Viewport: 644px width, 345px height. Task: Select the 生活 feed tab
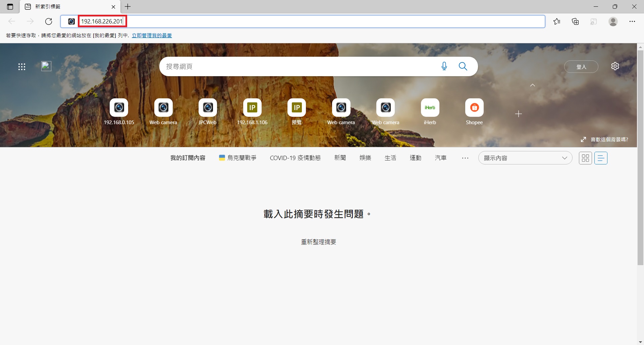coord(390,158)
